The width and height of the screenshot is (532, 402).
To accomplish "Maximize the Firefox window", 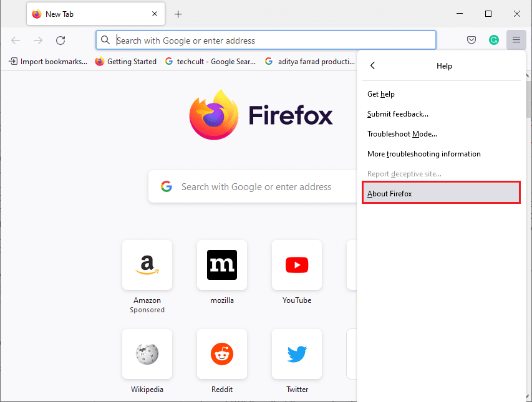I will (x=488, y=14).
